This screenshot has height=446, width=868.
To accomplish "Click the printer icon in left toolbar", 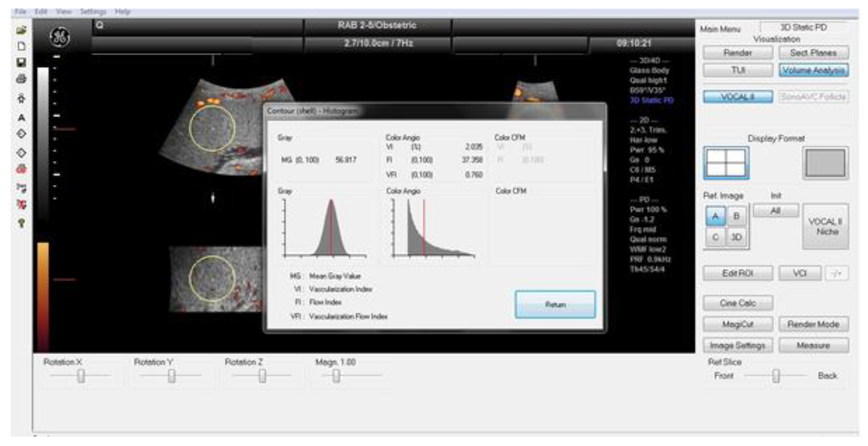I will pyautogui.click(x=21, y=79).
